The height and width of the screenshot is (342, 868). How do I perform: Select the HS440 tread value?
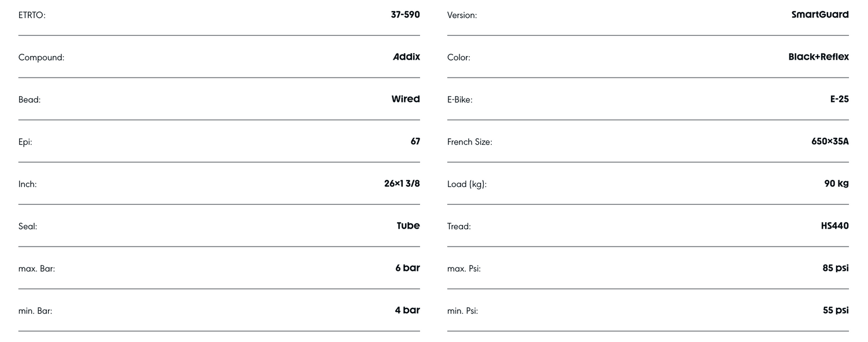click(x=834, y=226)
